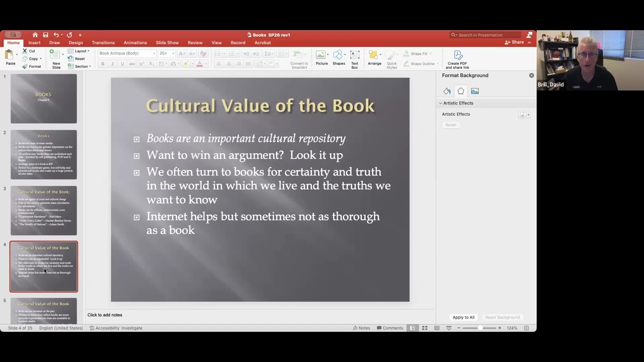Cut the selection
Viewport: 644px width, 362px height.
point(29,51)
